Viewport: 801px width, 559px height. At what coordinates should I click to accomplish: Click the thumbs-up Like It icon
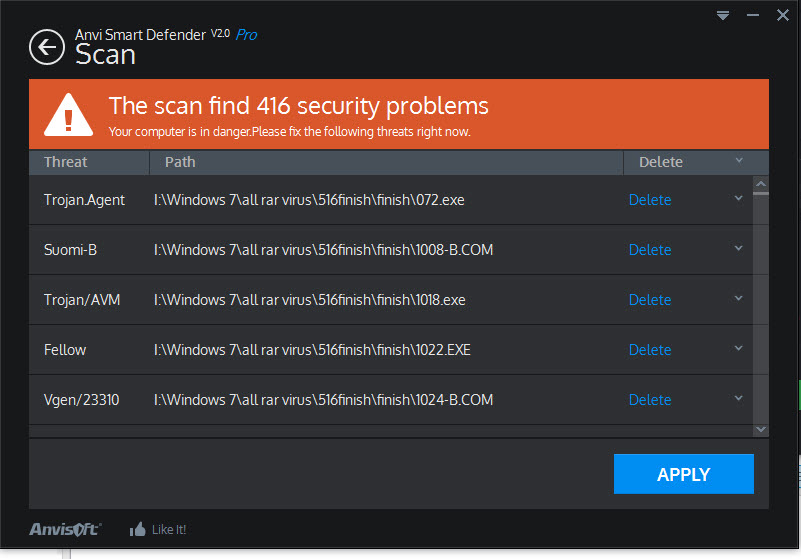pyautogui.click(x=138, y=529)
